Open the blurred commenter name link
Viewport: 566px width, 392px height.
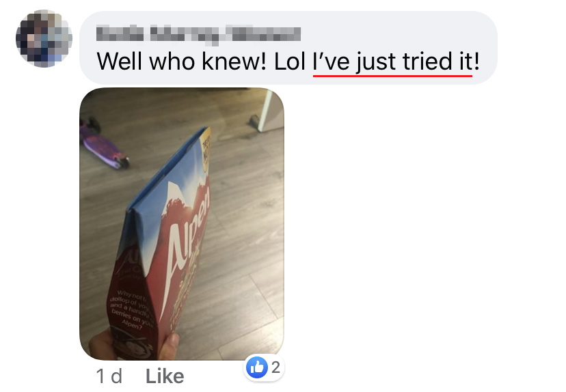click(198, 34)
